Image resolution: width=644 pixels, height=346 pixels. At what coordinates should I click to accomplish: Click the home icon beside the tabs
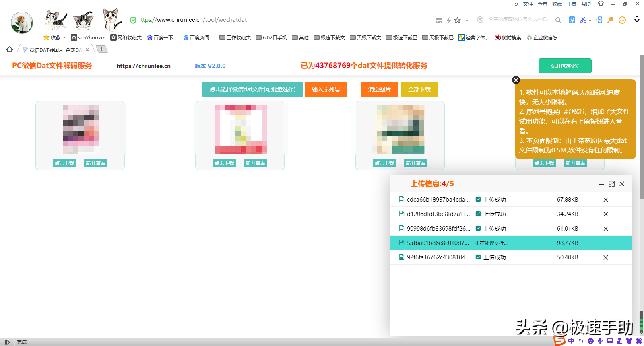pos(10,49)
